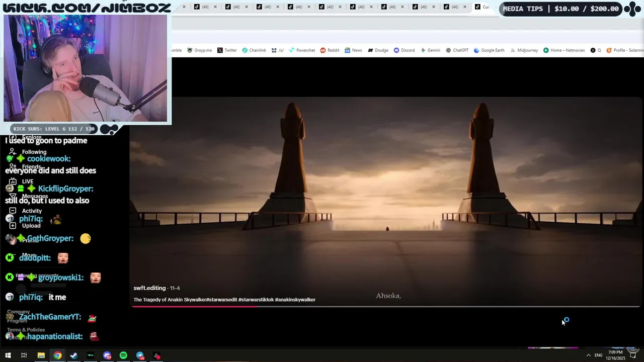Click the KICK SUBS level bar
This screenshot has width=644, height=362.
coord(54,129)
